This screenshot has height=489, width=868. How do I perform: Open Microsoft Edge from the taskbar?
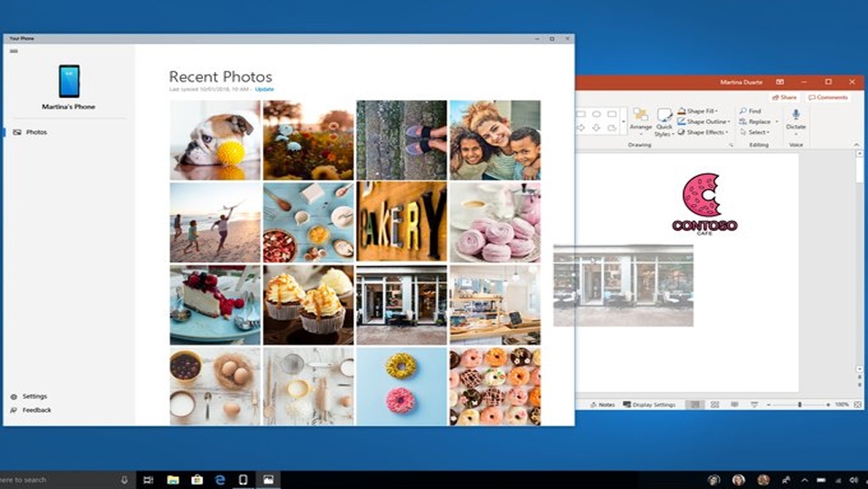pyautogui.click(x=220, y=480)
